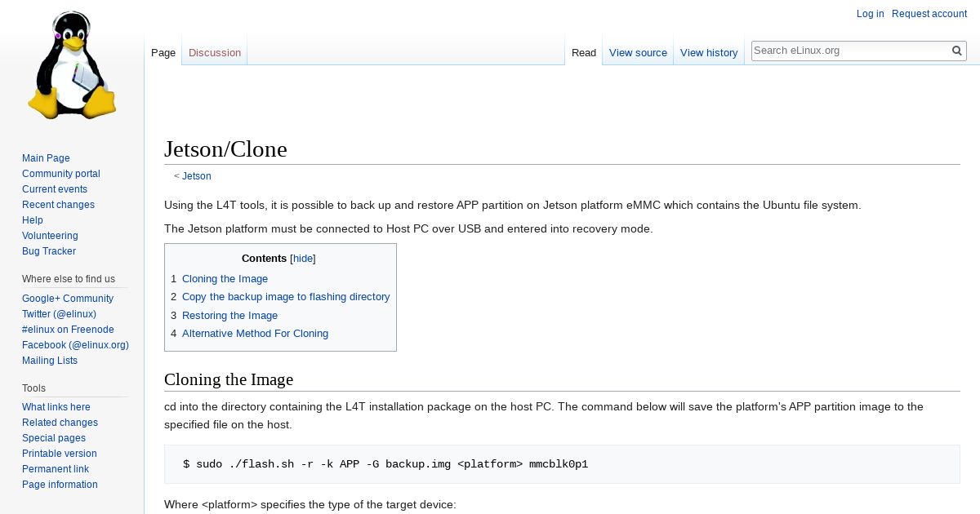Click the Cloning the Image heading
This screenshot has width=980, height=514.
229,379
